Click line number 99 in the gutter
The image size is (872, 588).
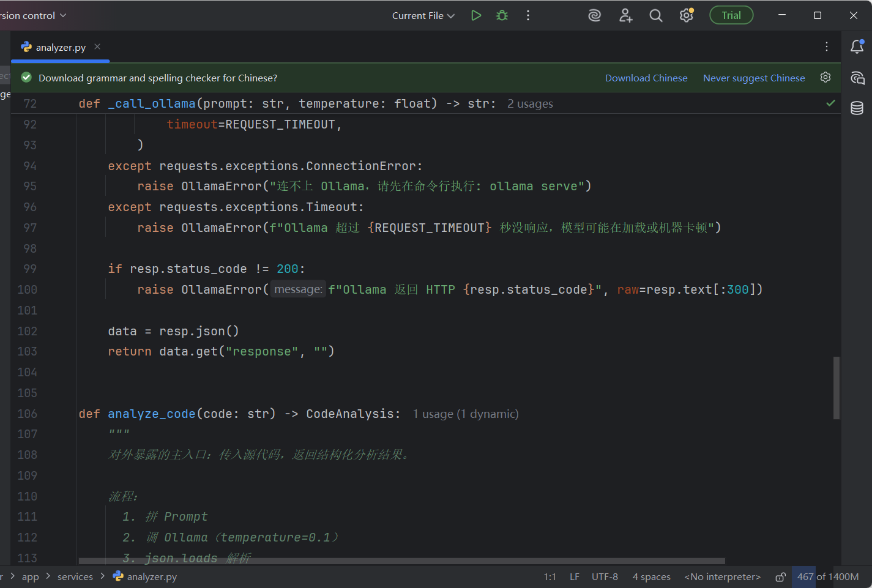coord(29,269)
